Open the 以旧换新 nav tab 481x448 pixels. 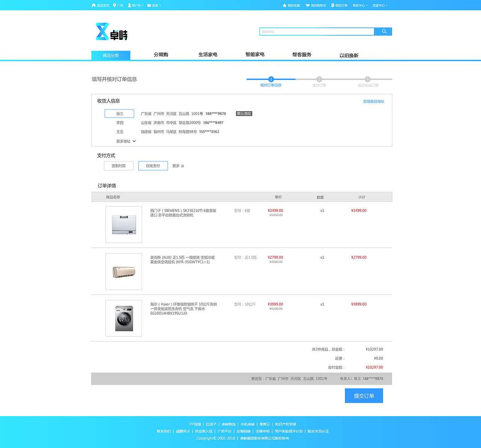(349, 55)
